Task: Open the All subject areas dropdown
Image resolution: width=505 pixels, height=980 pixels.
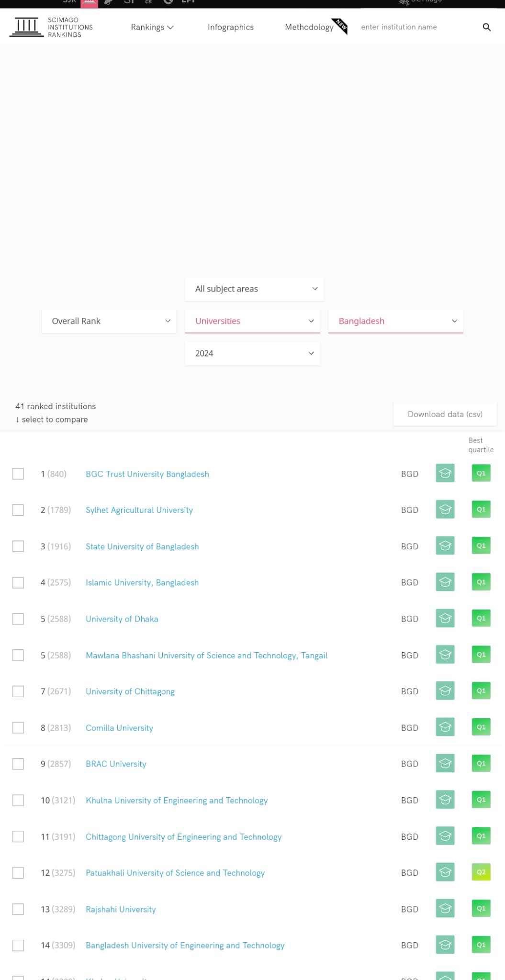Action: point(254,289)
